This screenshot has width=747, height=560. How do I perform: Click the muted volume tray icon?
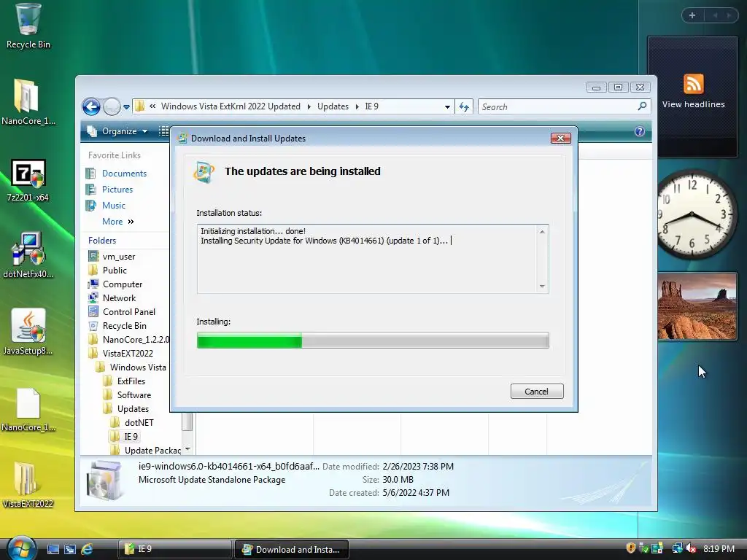point(691,548)
